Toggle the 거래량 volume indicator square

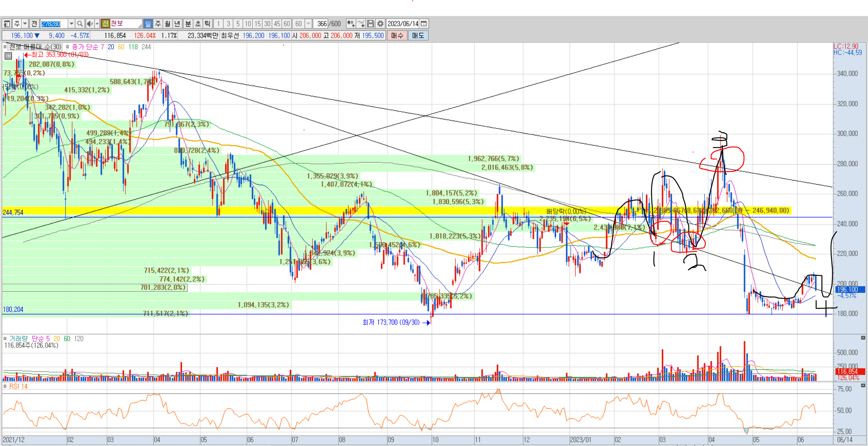pos(5,339)
